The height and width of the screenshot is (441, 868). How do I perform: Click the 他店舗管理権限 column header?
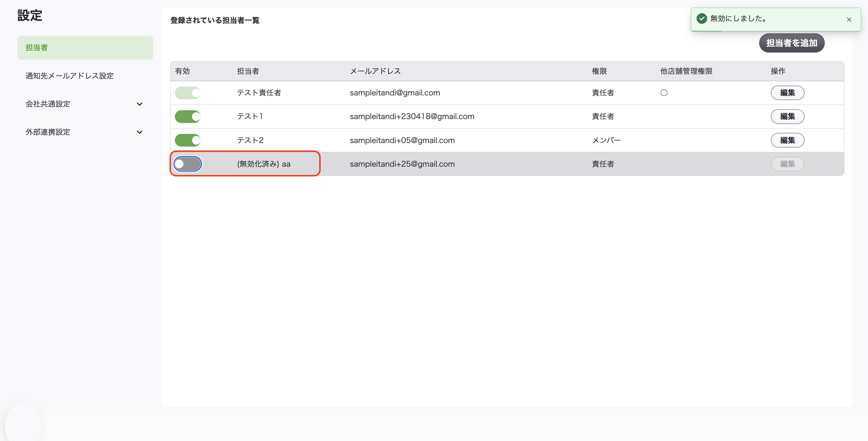(x=686, y=71)
